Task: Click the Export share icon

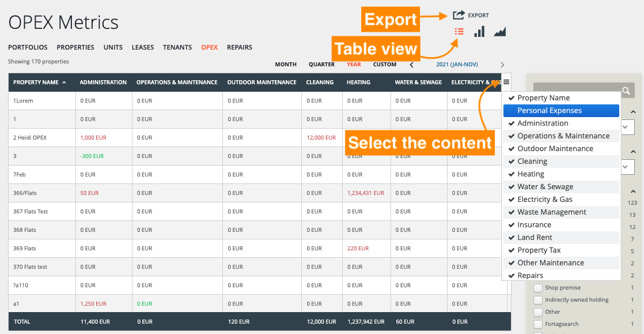Action: click(458, 16)
